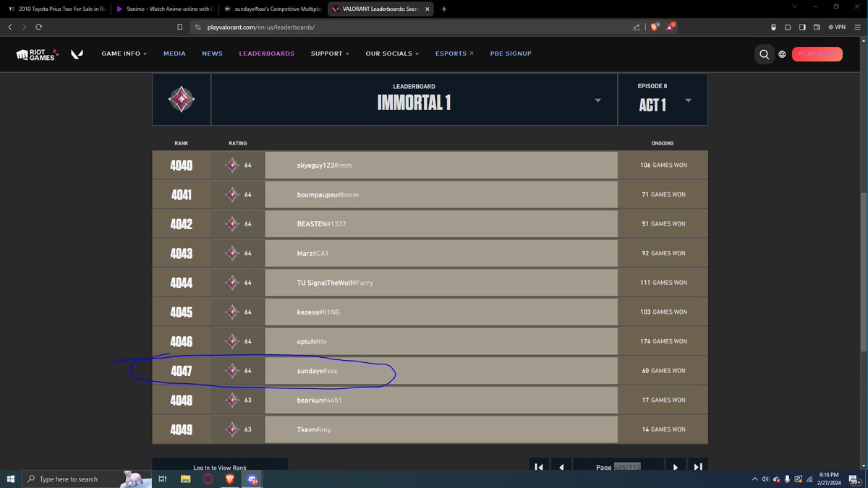The width and height of the screenshot is (868, 488).
Task: Open the volume icon in system tray
Action: pos(765,479)
